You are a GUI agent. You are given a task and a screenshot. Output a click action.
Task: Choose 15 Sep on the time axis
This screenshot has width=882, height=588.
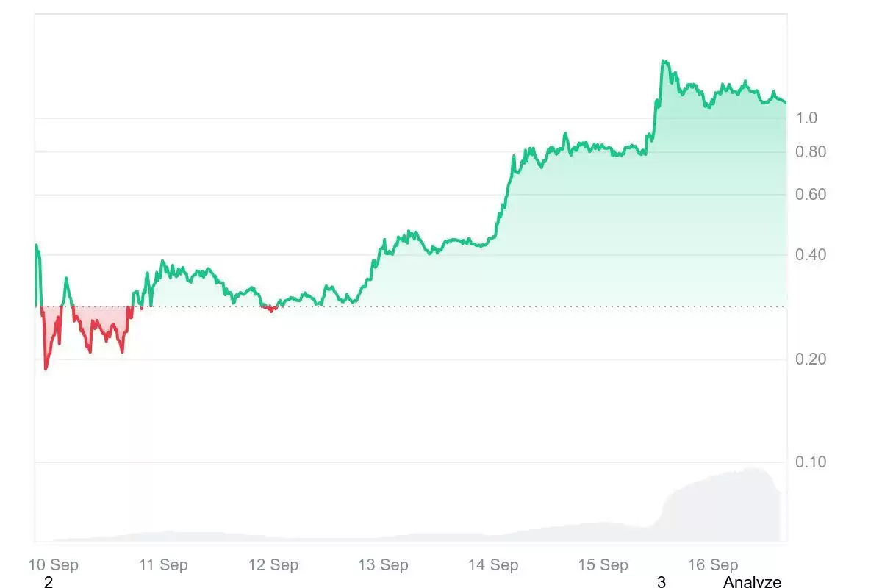(603, 564)
